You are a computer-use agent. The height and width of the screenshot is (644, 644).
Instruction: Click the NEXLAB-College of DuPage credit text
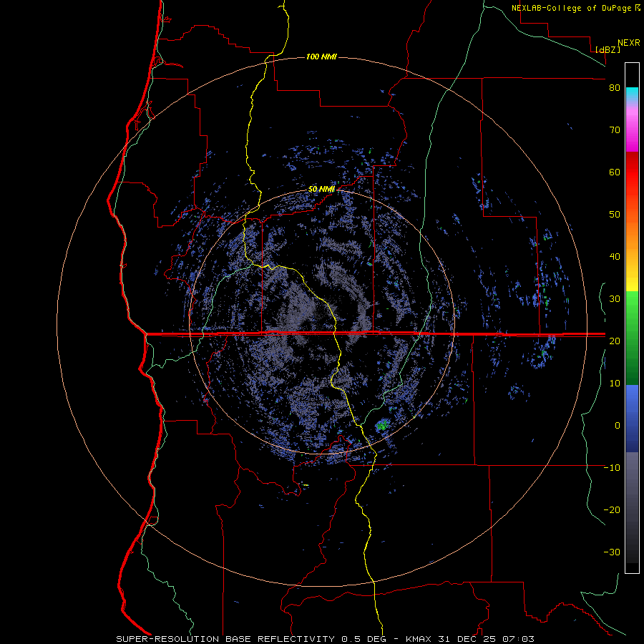(571, 8)
